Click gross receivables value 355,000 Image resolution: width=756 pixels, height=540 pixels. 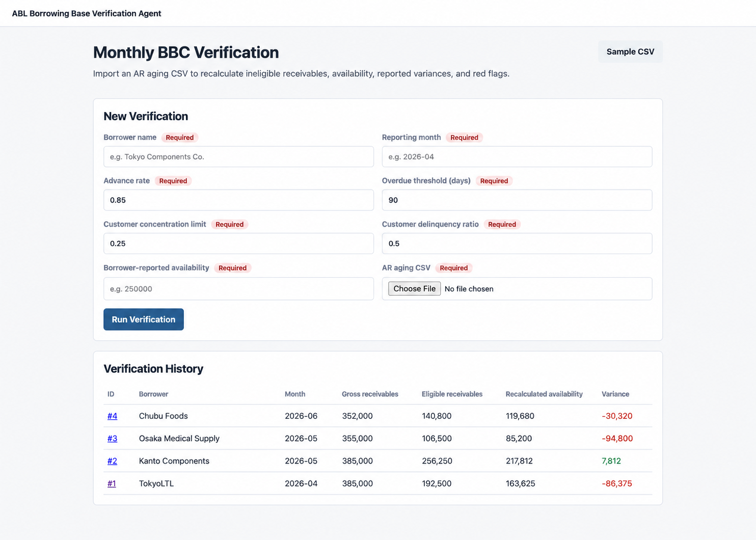point(358,438)
